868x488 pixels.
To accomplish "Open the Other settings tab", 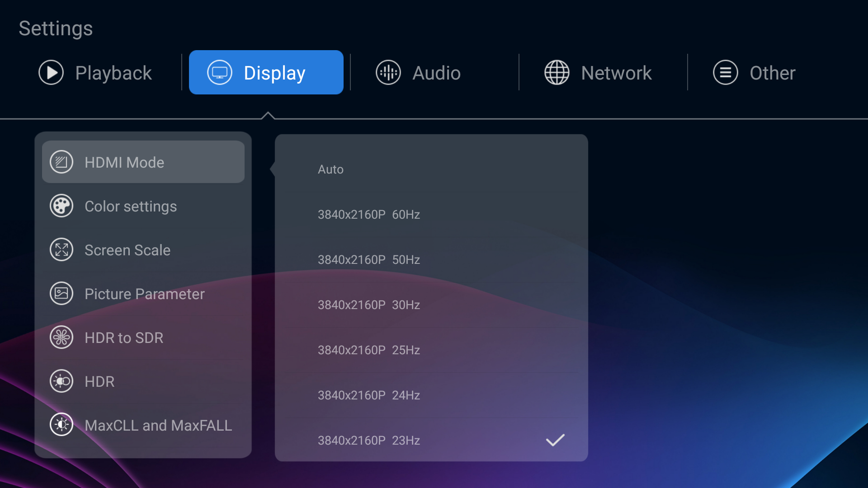I will [x=754, y=73].
